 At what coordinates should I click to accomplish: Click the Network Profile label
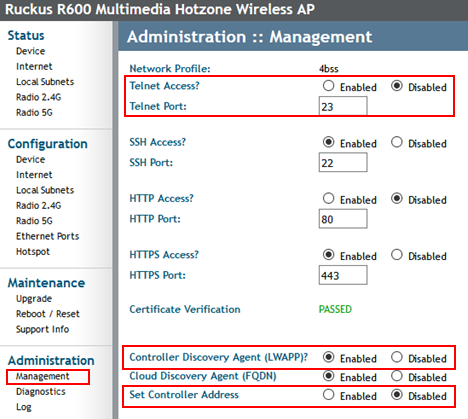click(170, 69)
